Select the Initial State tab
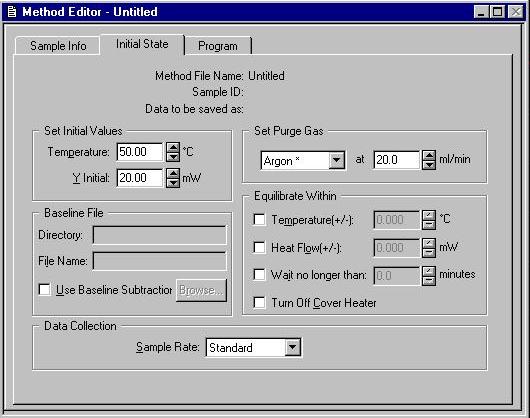The width and height of the screenshot is (530, 418). [x=142, y=44]
